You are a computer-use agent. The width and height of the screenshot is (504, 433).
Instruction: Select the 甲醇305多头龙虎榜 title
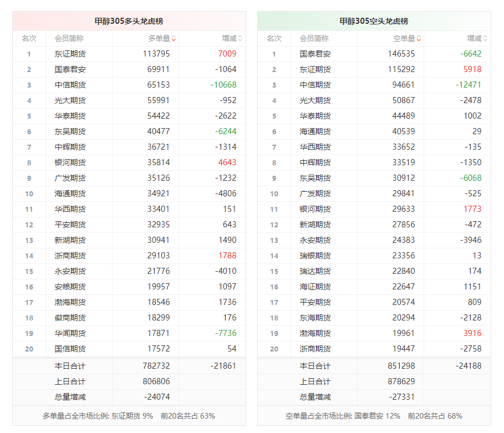[x=129, y=21]
